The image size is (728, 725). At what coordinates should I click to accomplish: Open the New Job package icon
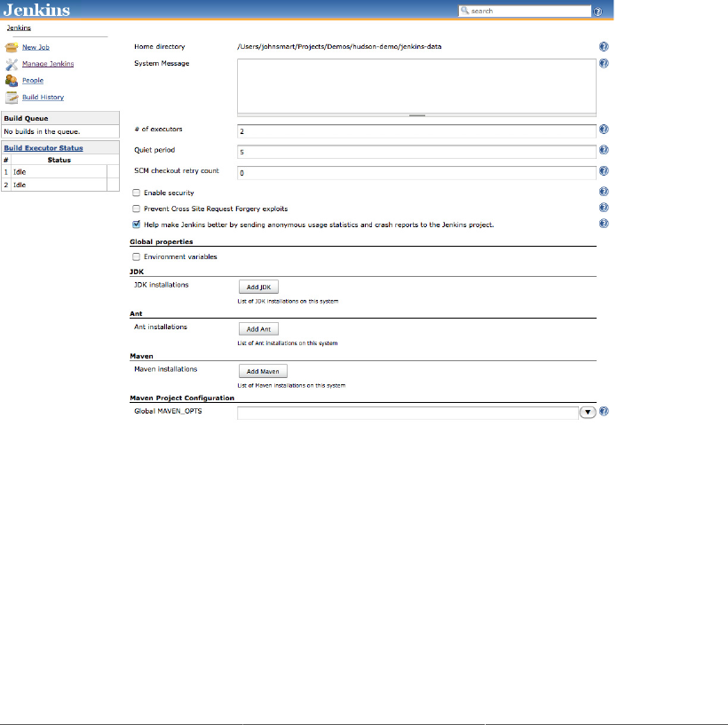click(x=12, y=47)
